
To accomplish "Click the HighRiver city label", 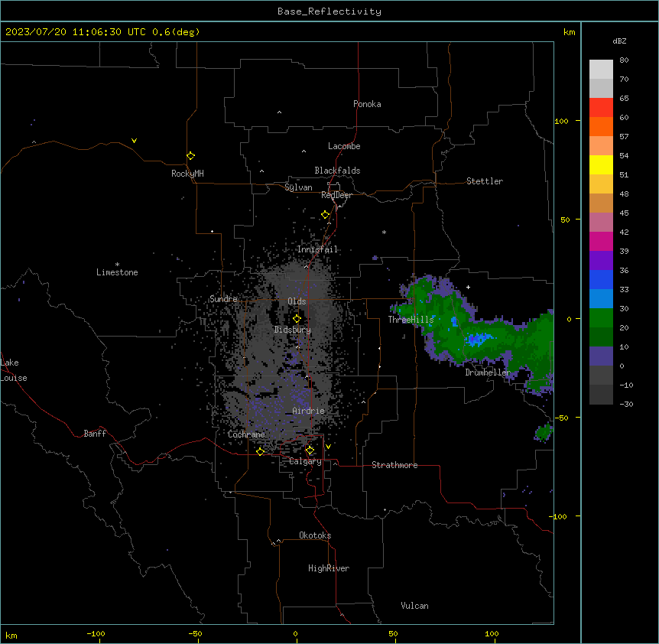I will (x=329, y=568).
